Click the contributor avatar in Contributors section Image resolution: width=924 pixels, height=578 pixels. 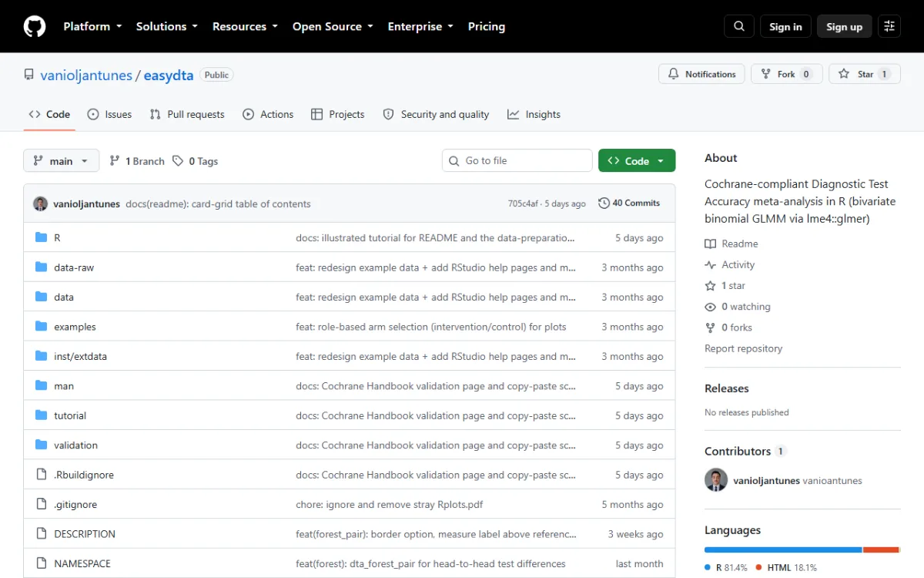point(716,480)
